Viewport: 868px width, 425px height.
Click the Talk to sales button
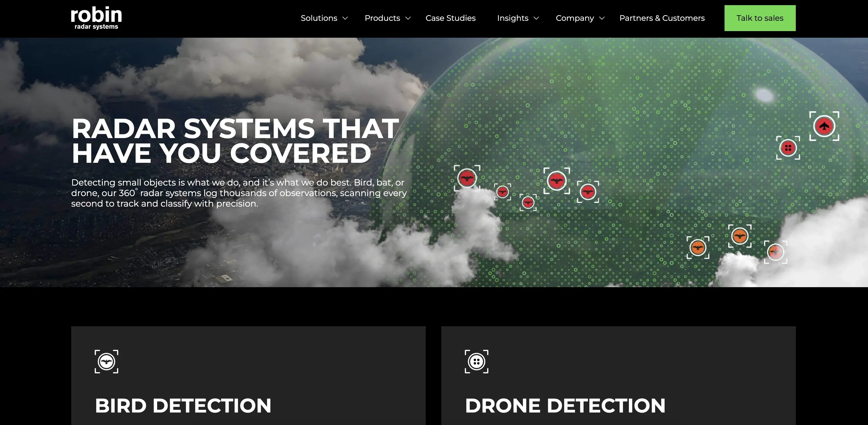[x=760, y=18]
